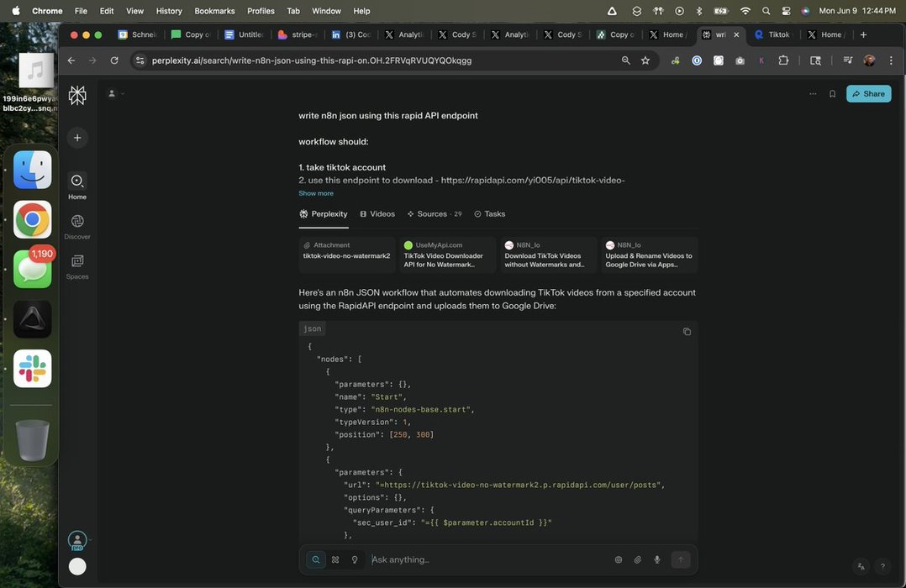Open the language translate icon at bottom right
906x588 pixels.
(x=861, y=566)
